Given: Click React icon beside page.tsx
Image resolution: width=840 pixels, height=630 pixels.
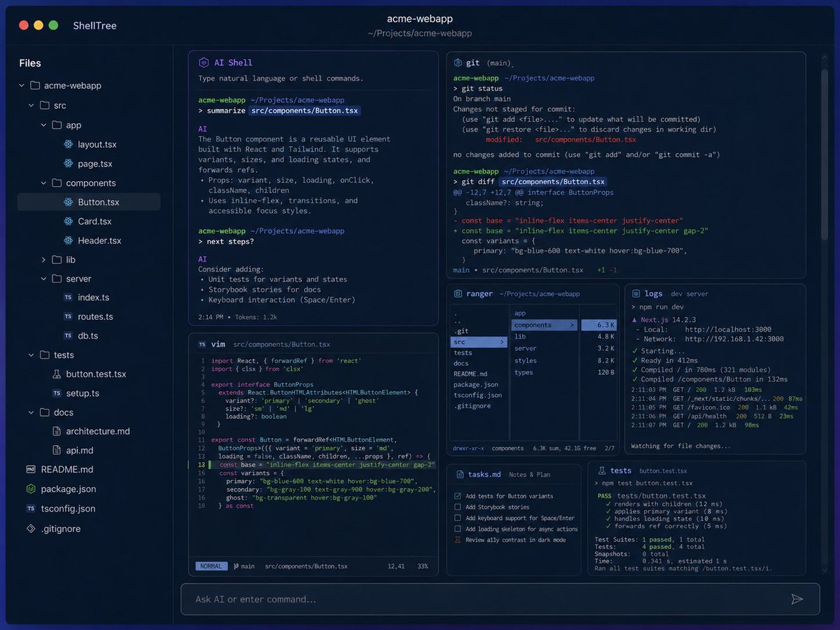Looking at the screenshot, I should coord(69,163).
